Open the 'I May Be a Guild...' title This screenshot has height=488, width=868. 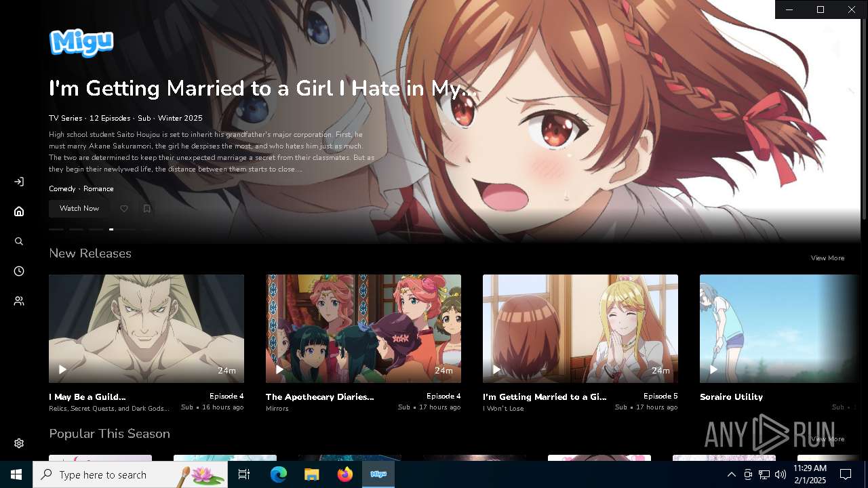pyautogui.click(x=87, y=397)
